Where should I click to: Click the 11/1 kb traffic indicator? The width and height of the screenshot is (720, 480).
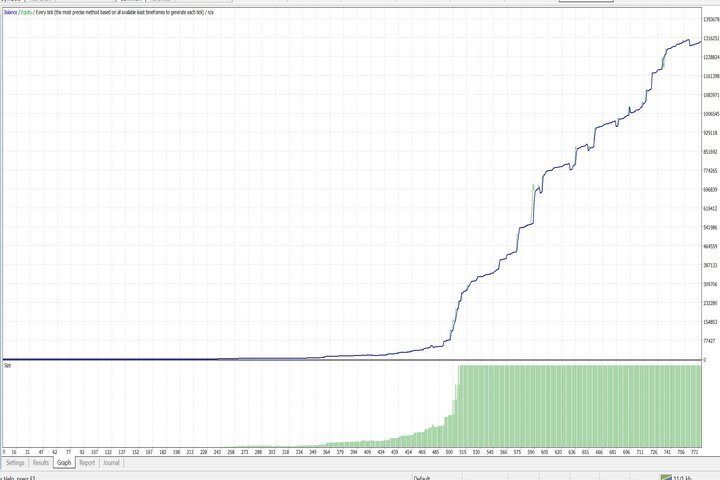(682, 478)
